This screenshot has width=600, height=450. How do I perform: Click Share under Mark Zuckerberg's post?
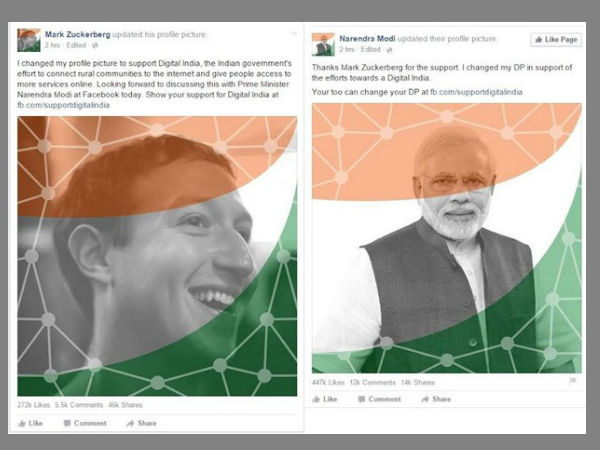click(142, 423)
